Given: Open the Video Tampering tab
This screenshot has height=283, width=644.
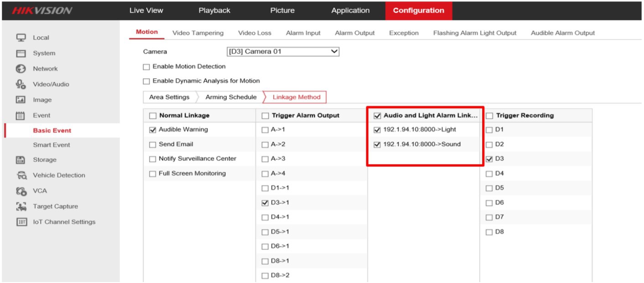Looking at the screenshot, I should (x=198, y=33).
